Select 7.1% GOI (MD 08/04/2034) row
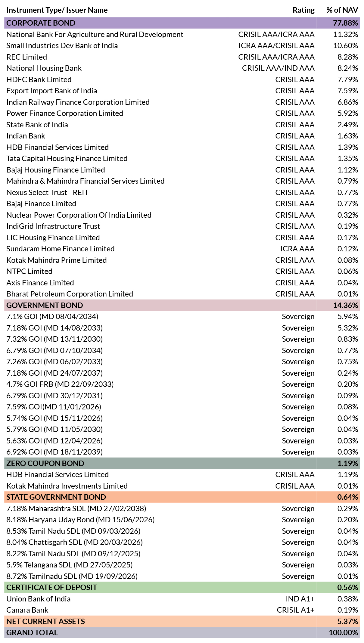The image size is (364, 643). tap(182, 316)
